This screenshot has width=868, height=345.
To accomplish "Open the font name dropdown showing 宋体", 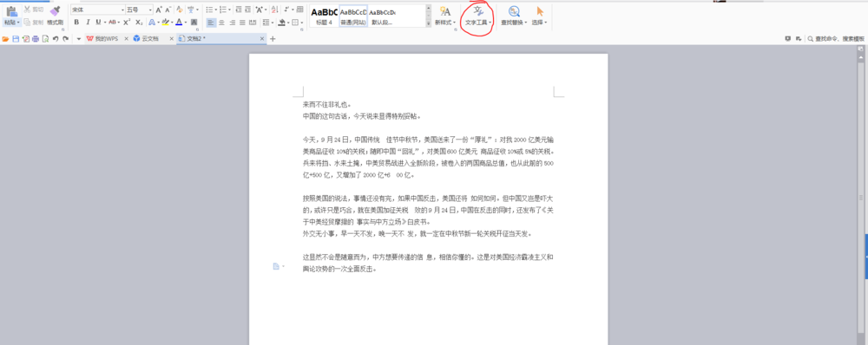I will pos(97,10).
